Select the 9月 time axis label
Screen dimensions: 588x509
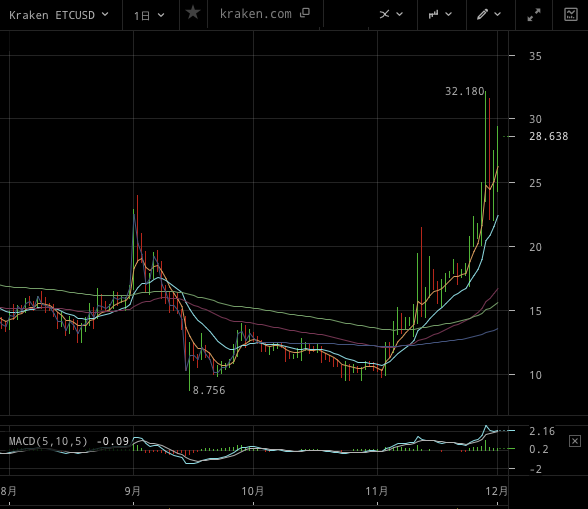(x=133, y=491)
